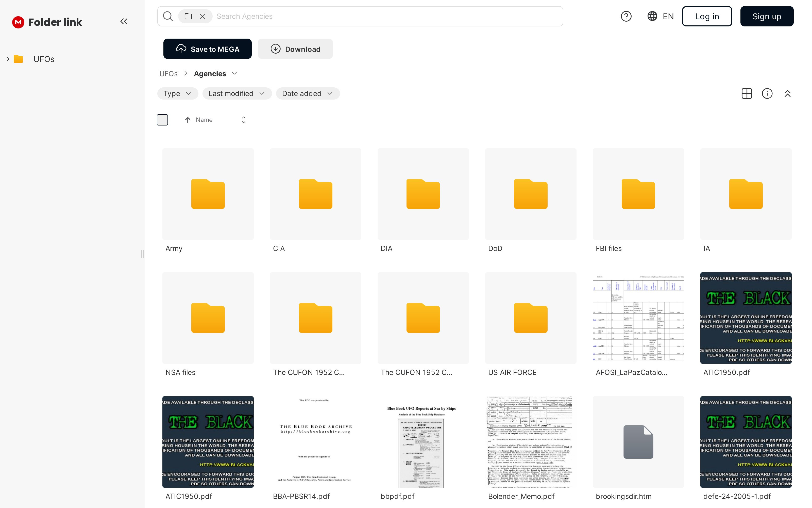
Task: Open the IA folder
Action: (746, 194)
